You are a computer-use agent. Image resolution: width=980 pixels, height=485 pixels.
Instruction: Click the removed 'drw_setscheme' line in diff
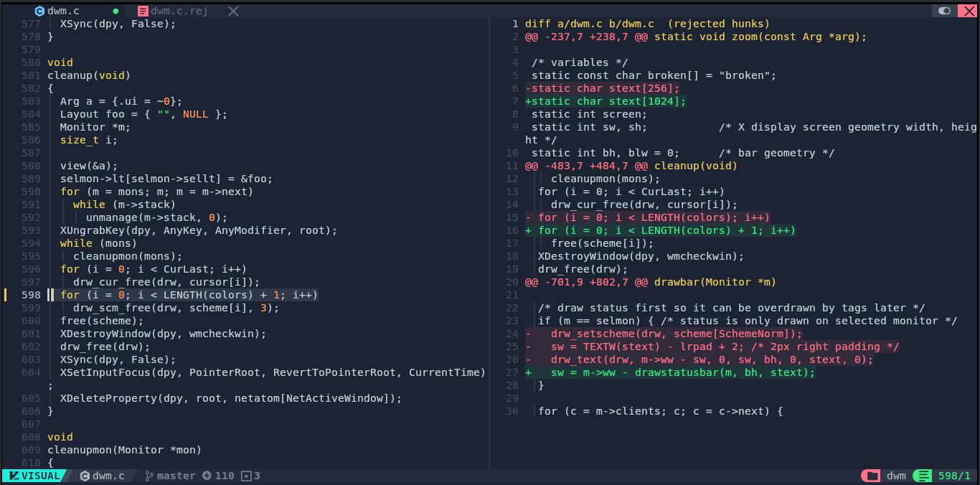coord(664,334)
